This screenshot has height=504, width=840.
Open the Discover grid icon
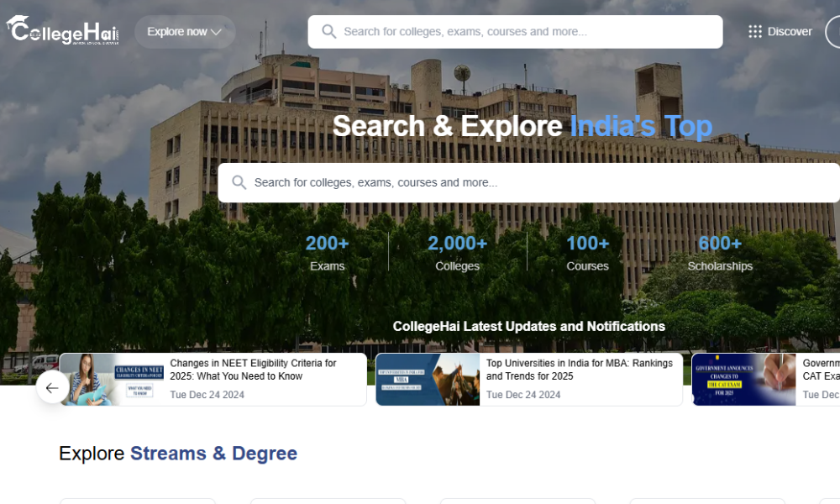tap(755, 32)
